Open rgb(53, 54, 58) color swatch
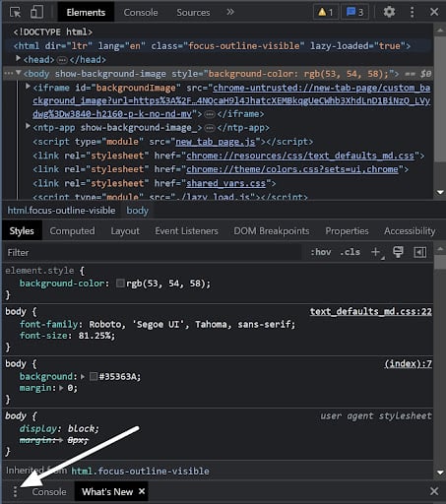This screenshot has width=446, height=504. [x=120, y=283]
